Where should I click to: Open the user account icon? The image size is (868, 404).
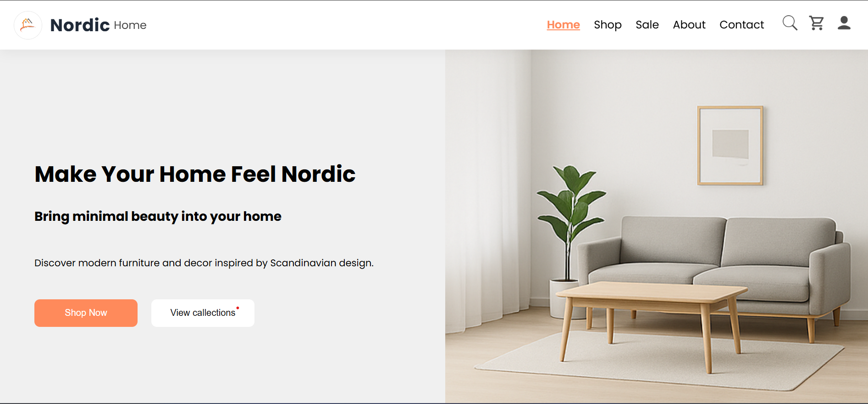click(x=844, y=23)
